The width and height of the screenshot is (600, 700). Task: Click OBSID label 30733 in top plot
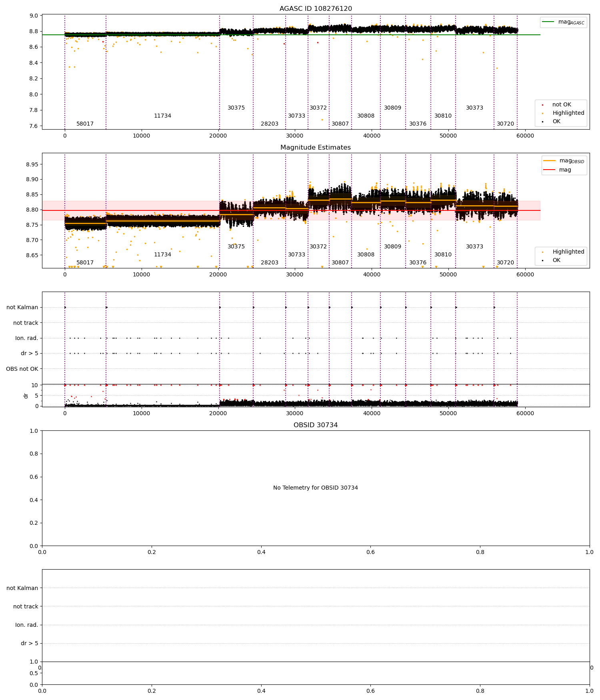tap(296, 116)
